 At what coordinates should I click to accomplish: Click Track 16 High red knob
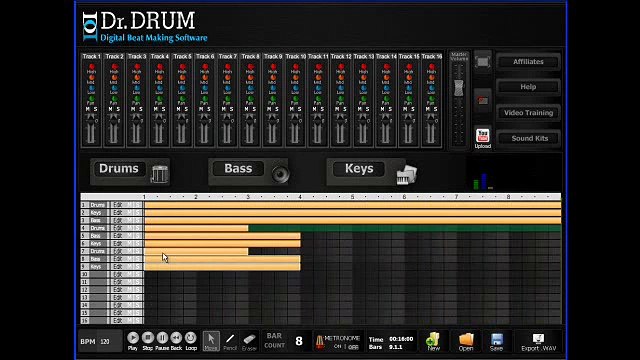[x=431, y=67]
